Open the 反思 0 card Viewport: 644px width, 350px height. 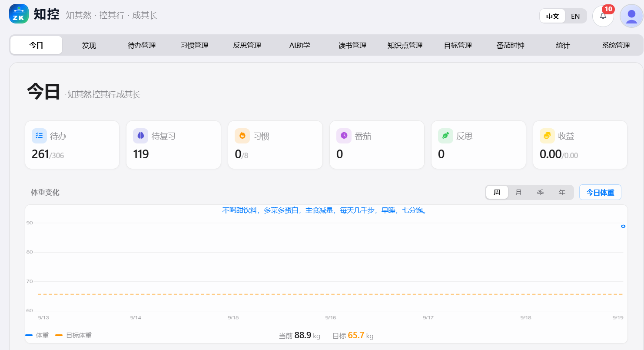479,145
